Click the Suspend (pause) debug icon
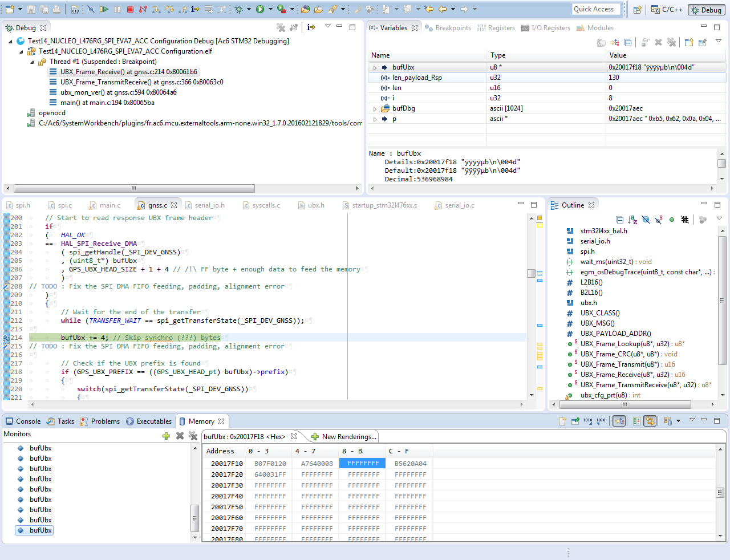This screenshot has height=560, width=730. (x=117, y=9)
